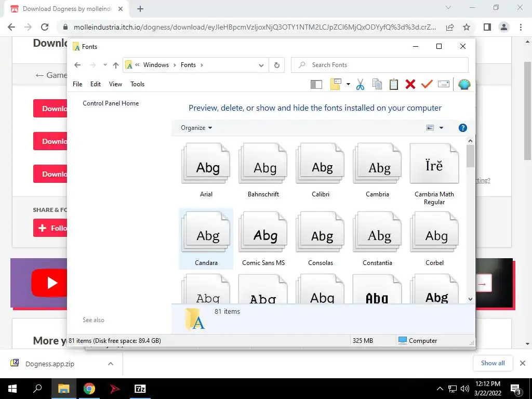
Task: Click the font list vertical scrollbar thumb
Action: pos(470,156)
